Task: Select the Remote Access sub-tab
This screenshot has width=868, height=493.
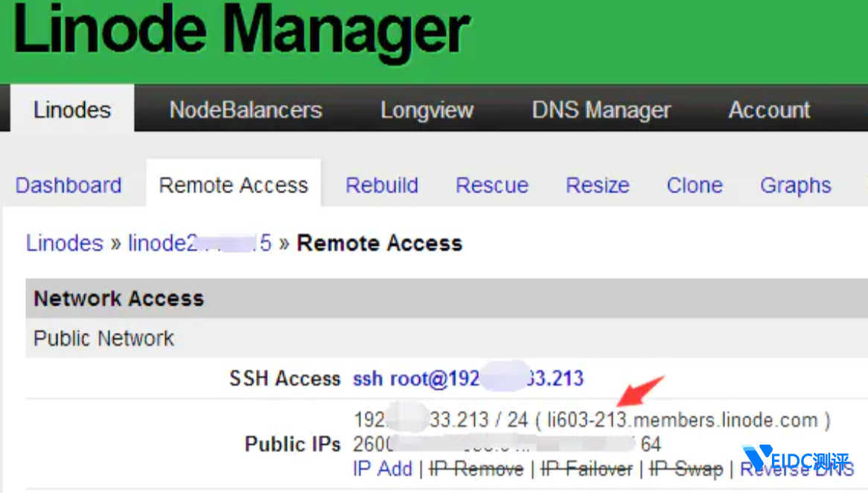Action: (x=234, y=185)
